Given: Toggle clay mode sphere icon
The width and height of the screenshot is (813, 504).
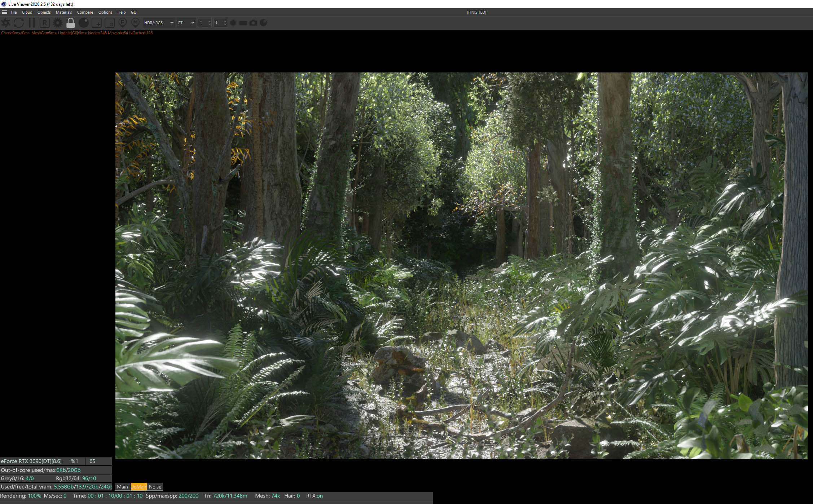Looking at the screenshot, I should pyautogui.click(x=84, y=23).
